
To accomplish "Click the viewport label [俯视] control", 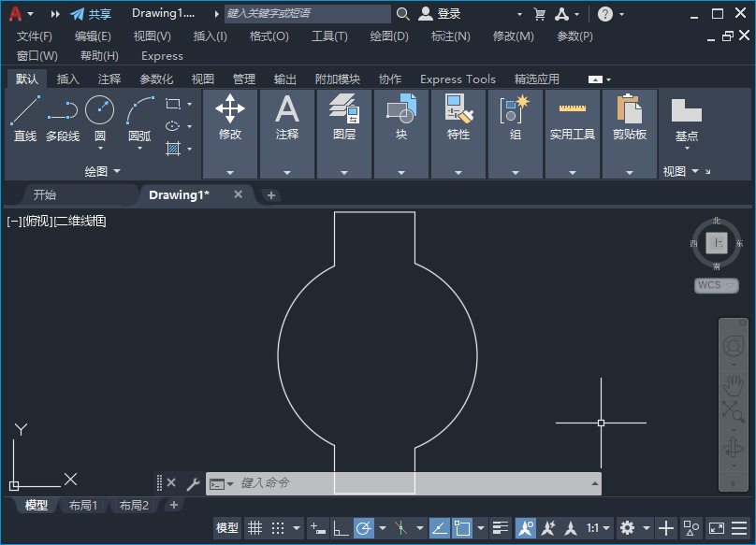I will [38, 222].
